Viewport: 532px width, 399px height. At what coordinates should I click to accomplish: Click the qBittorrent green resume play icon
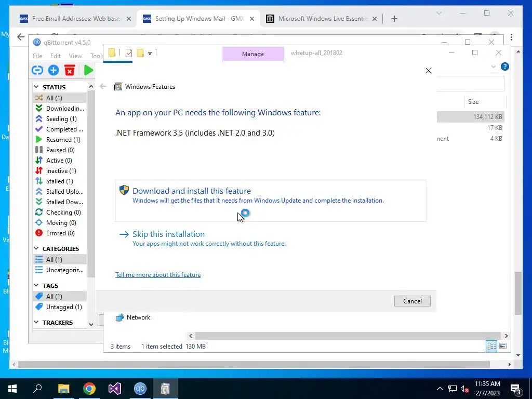click(88, 70)
